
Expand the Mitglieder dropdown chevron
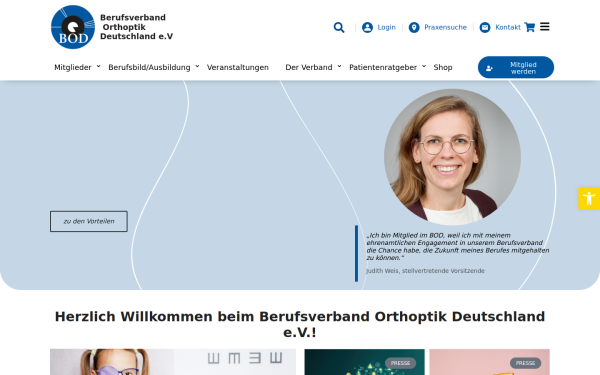pyautogui.click(x=98, y=66)
